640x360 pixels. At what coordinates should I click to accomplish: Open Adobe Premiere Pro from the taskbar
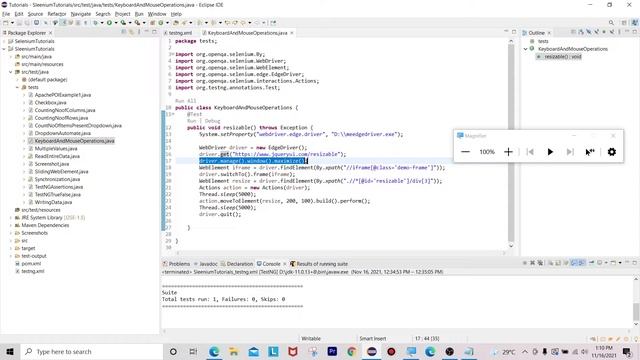tap(332, 351)
